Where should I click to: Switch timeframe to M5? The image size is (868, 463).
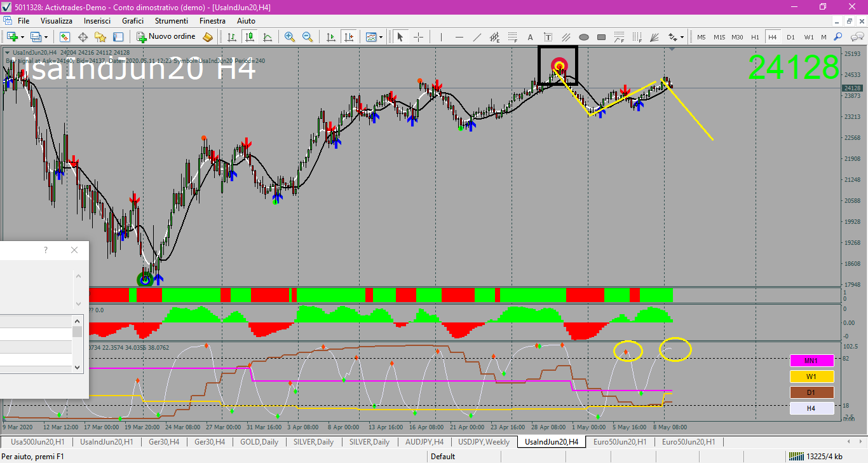[702, 37]
